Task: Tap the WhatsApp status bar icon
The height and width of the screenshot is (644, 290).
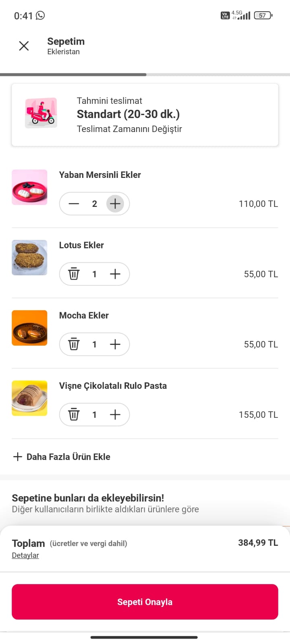Action: (40, 15)
